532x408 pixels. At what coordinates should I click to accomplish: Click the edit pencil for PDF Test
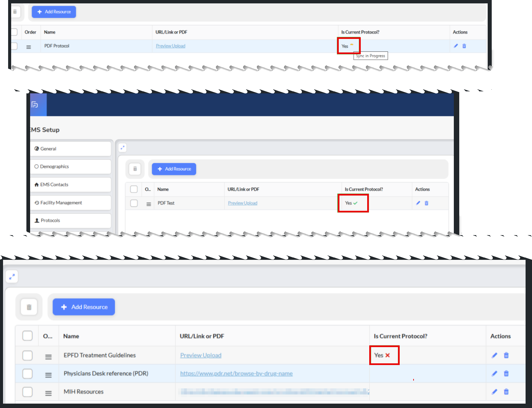coord(418,203)
